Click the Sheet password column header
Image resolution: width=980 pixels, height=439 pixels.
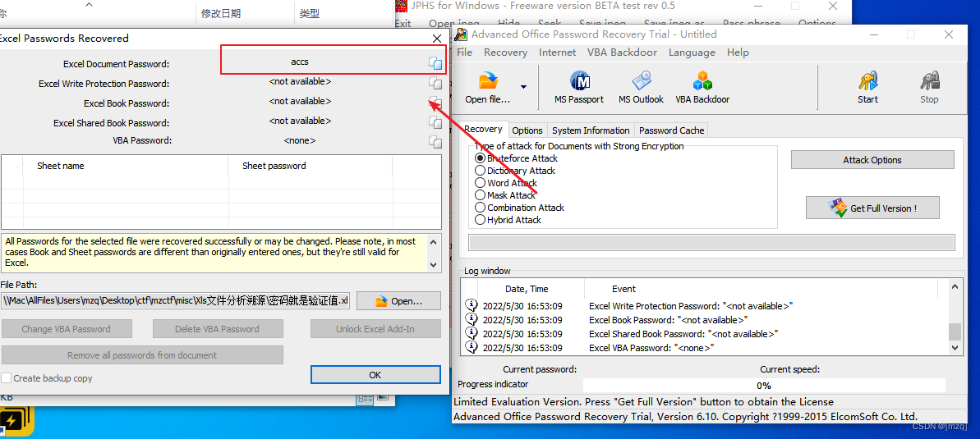click(311, 166)
